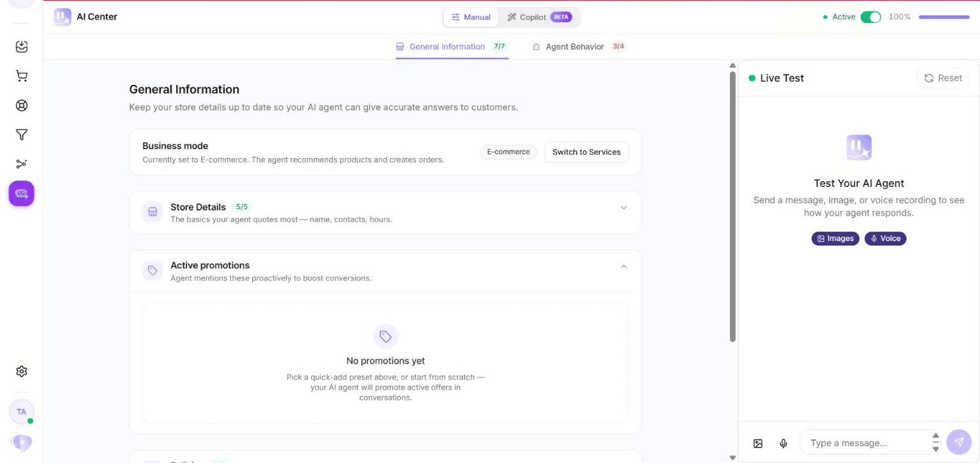The width and height of the screenshot is (980, 463).
Task: Click the Live Test agent logo
Action: 859,147
